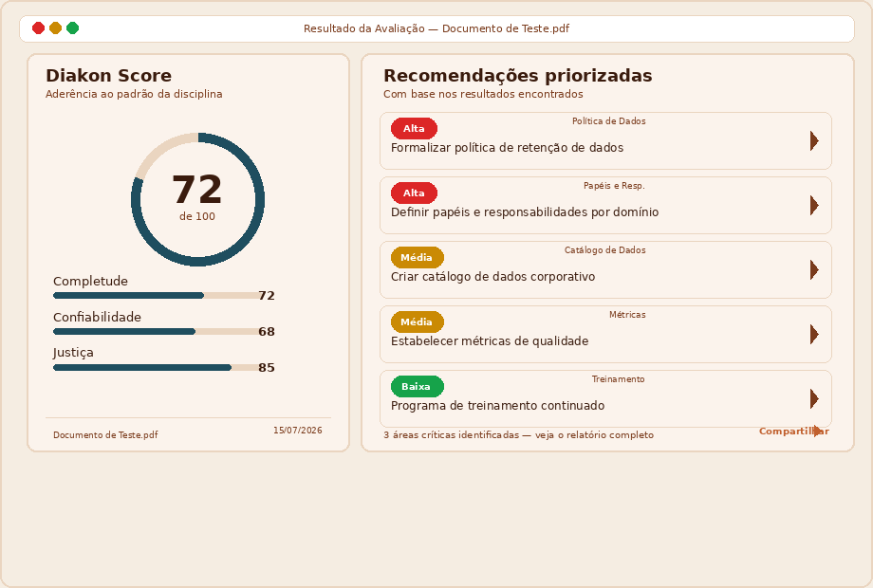Close the window with the red button
This screenshot has width=873, height=588.
[x=38, y=28]
